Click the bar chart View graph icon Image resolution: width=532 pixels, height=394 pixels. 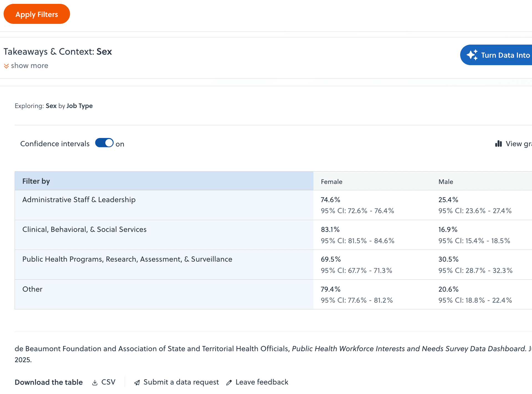(x=498, y=144)
